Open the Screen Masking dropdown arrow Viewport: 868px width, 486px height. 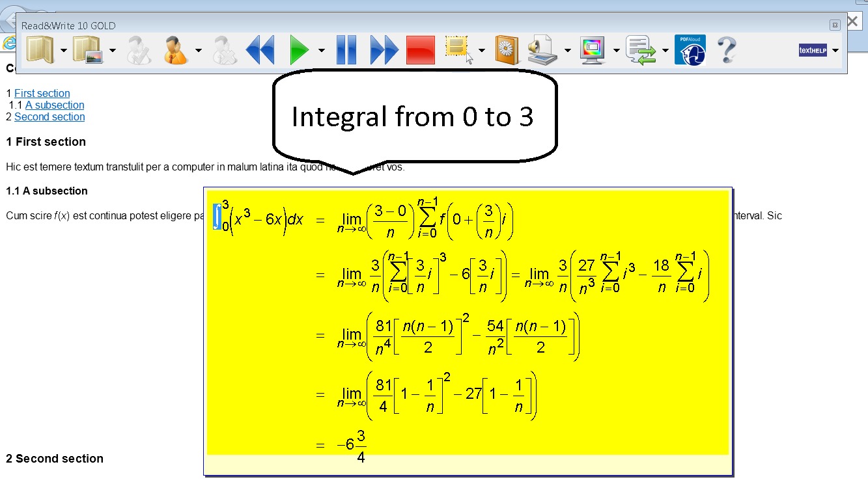[x=616, y=51]
